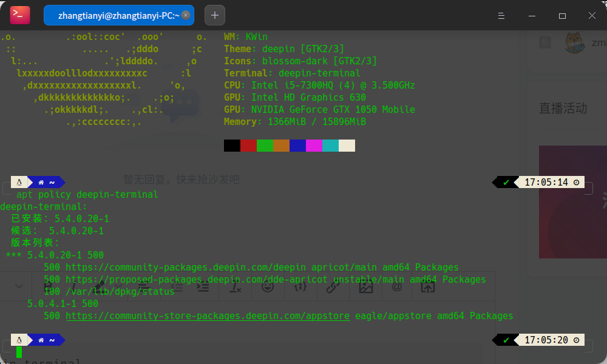Click the increase indent icon in background editor
The width and height of the screenshot is (607, 364).
pyautogui.click(x=203, y=287)
